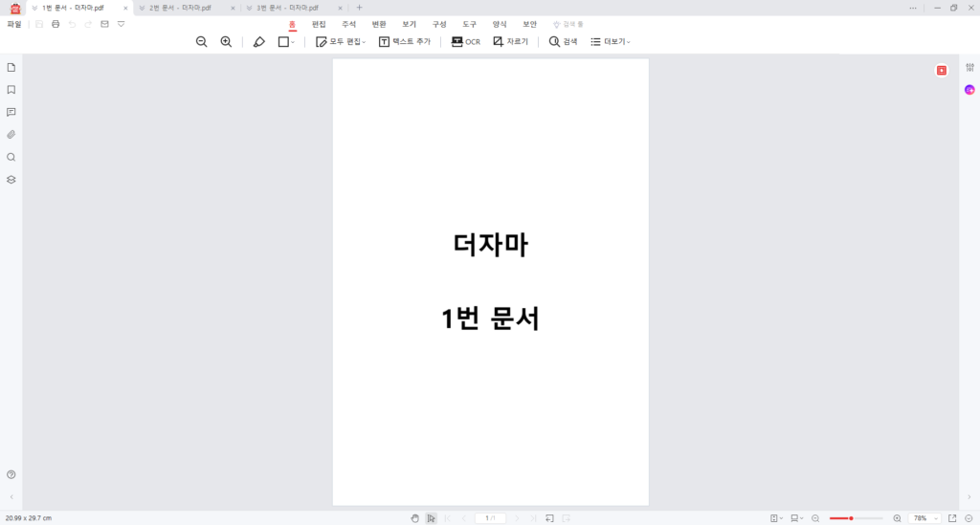This screenshot has height=525, width=980.
Task: Click the redo arrow icon
Action: [x=88, y=24]
